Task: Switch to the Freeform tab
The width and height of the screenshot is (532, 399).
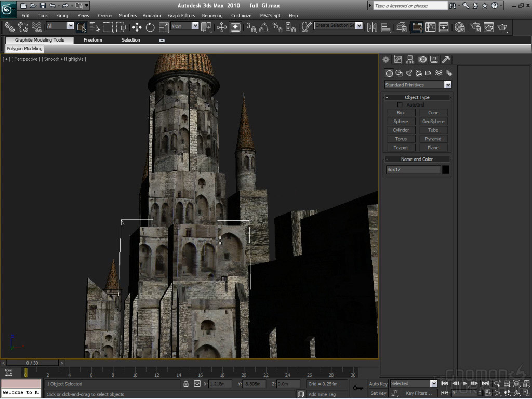Action: (93, 40)
